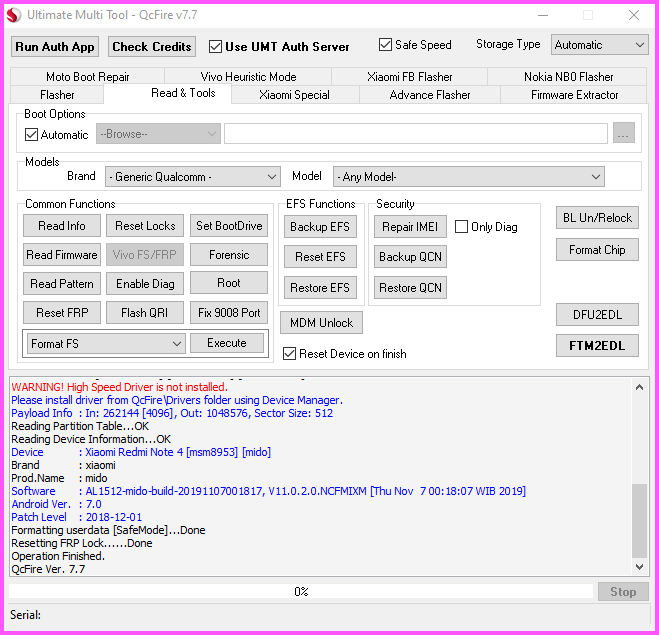
Task: Click the Fix 9008 Port button
Action: coord(229,313)
